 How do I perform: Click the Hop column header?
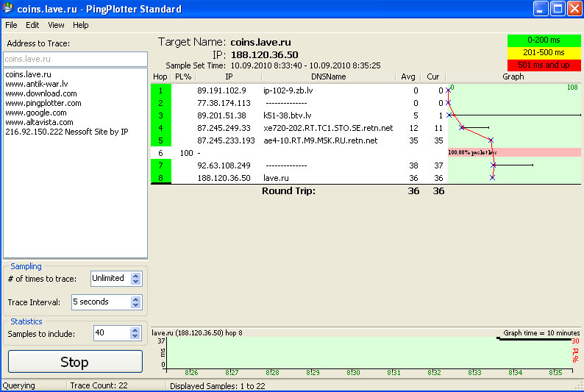pyautogui.click(x=160, y=76)
